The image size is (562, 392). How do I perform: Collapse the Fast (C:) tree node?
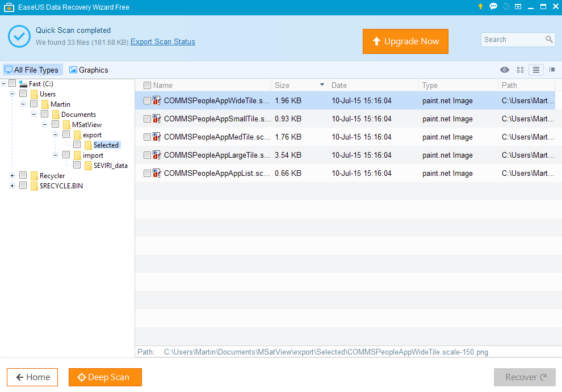[3, 84]
